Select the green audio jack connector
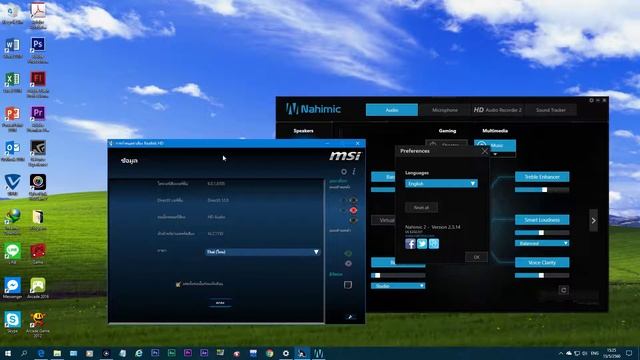 (348, 253)
